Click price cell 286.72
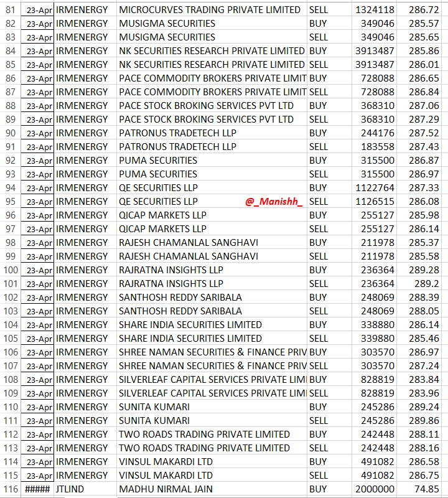448x498 pixels. click(419, 10)
